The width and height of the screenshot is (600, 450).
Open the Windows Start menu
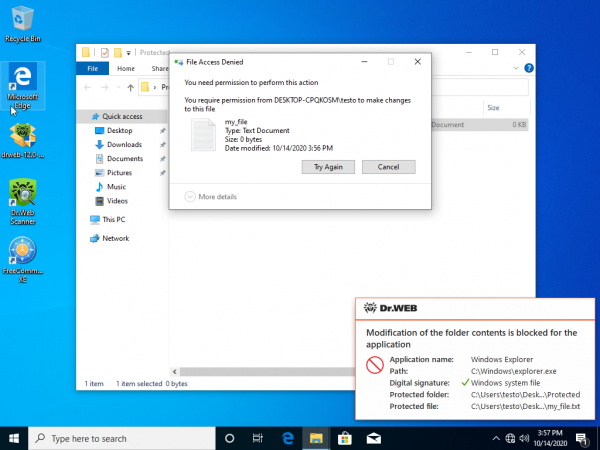point(14,438)
